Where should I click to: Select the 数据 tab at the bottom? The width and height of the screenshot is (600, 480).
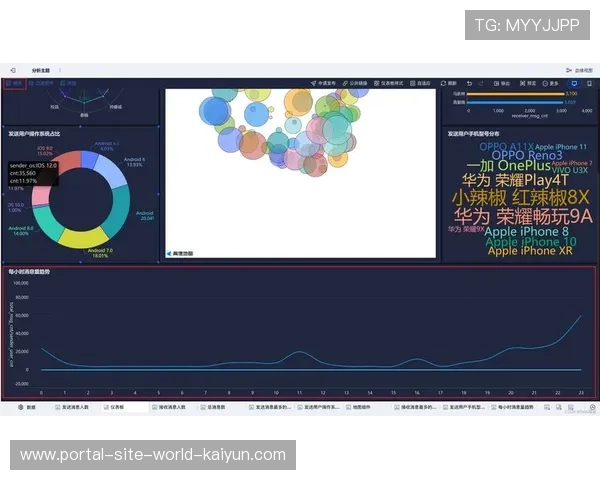pyautogui.click(x=28, y=408)
